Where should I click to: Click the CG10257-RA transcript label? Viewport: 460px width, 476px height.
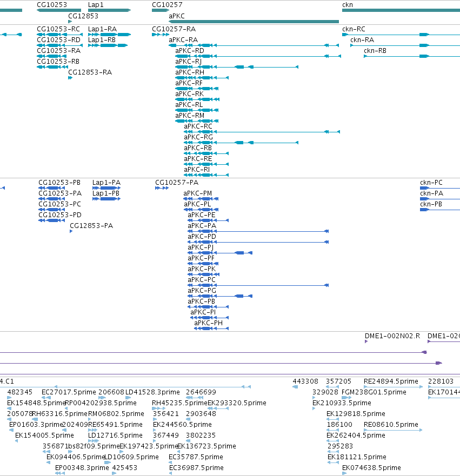click(174, 29)
